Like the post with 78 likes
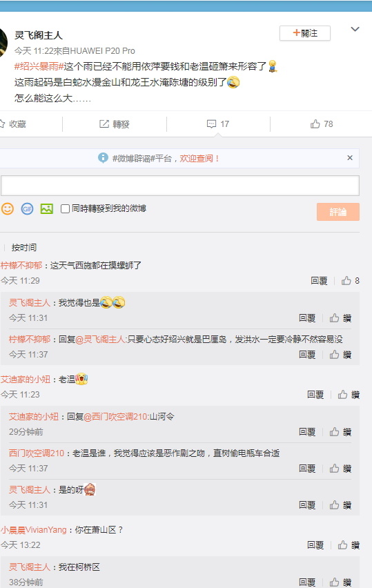The height and width of the screenshot is (588, 372). point(322,124)
